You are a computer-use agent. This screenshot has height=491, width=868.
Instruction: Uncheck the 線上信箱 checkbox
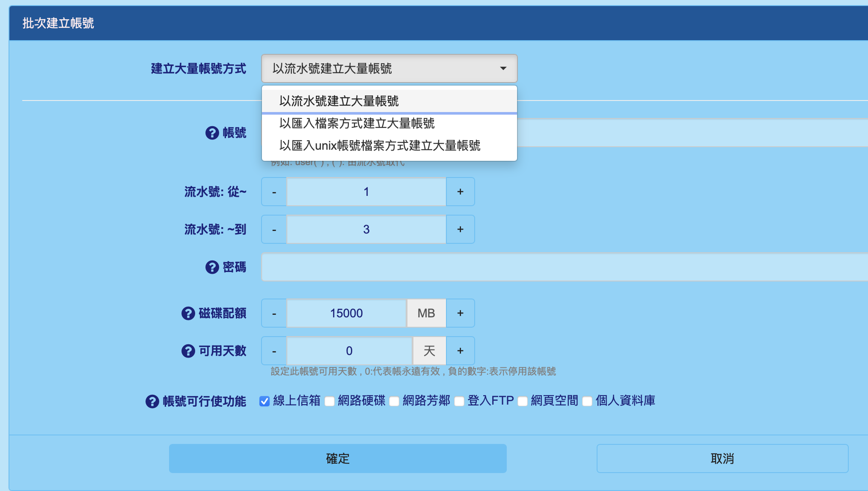[265, 401]
